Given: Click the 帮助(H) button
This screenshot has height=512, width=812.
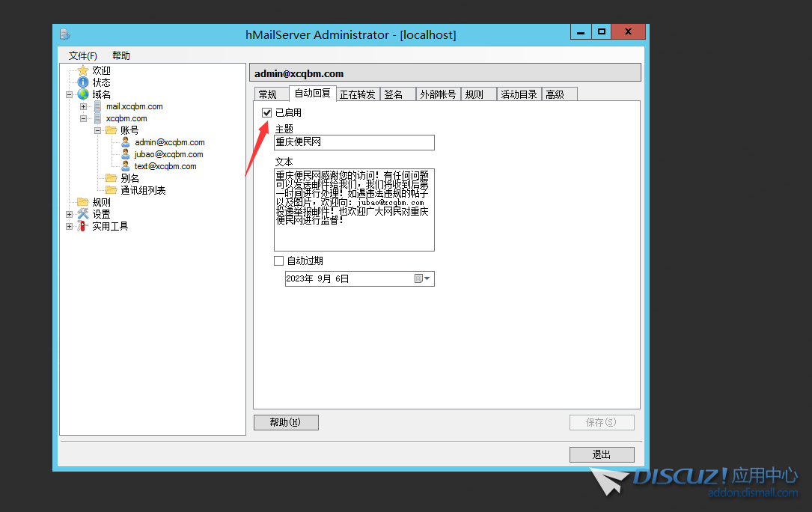Looking at the screenshot, I should tap(286, 422).
